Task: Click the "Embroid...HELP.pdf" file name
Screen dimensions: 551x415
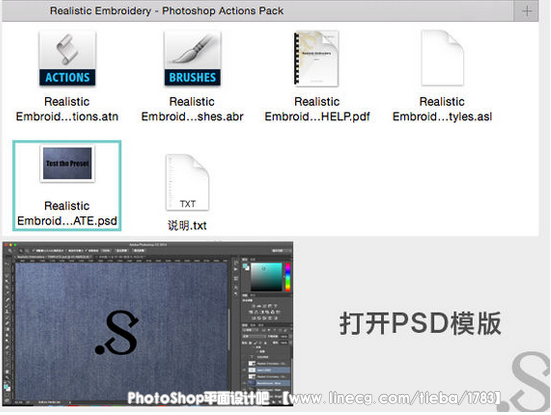Action: [317, 116]
